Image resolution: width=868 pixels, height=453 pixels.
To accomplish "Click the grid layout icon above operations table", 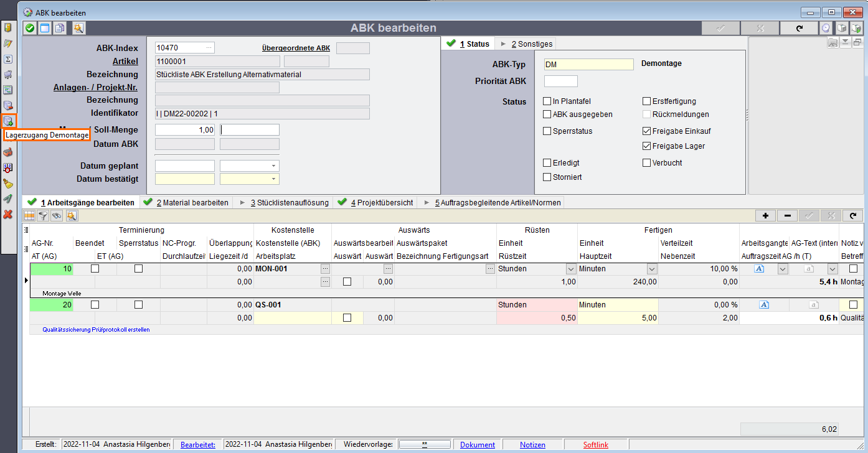I will tap(29, 216).
